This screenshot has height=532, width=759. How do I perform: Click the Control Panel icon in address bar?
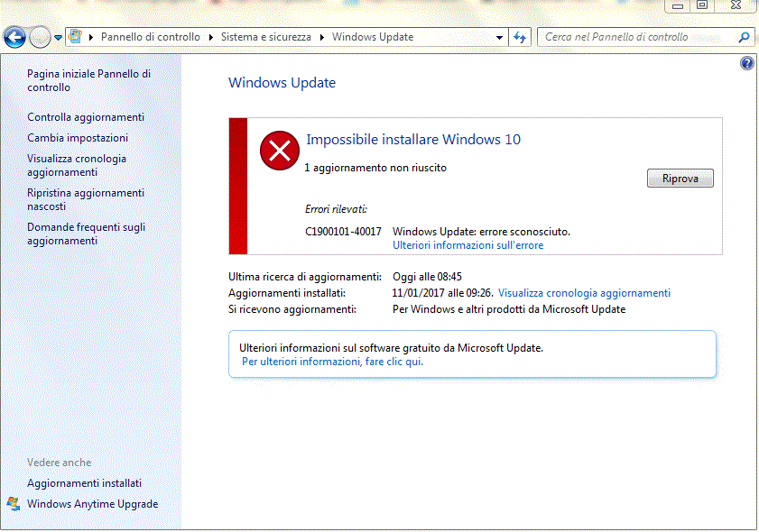pos(75,37)
